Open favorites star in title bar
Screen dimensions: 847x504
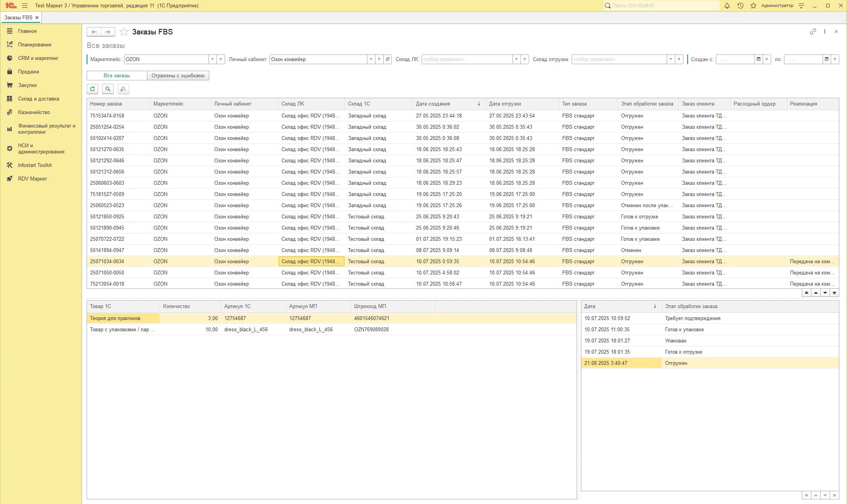(753, 5)
